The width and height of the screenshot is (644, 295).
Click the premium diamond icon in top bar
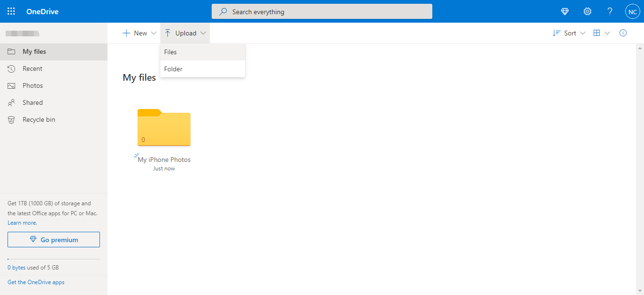pyautogui.click(x=564, y=11)
